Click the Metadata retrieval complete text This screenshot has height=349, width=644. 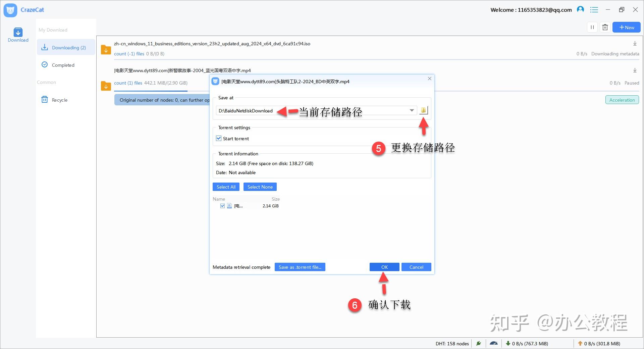(241, 267)
